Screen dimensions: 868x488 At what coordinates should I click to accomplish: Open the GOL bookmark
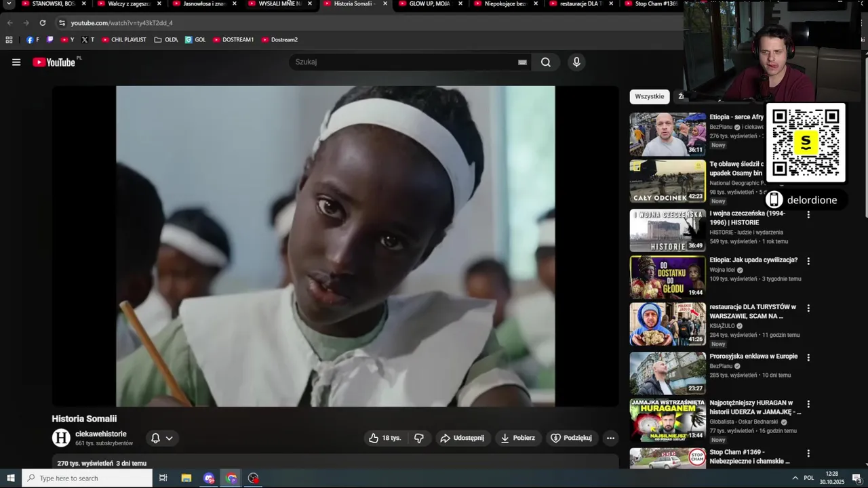pos(195,39)
